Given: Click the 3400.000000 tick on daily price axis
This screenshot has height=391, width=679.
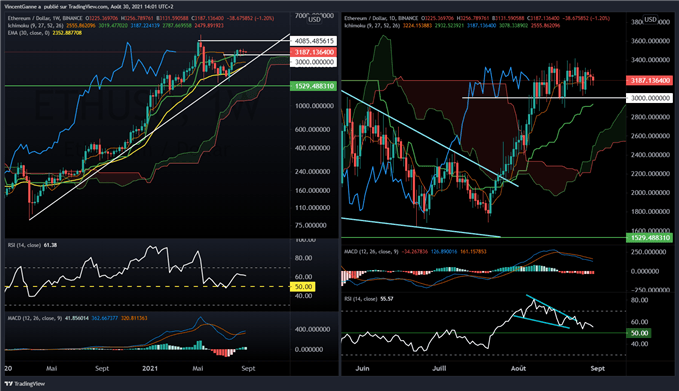Looking at the screenshot, I should click(650, 60).
